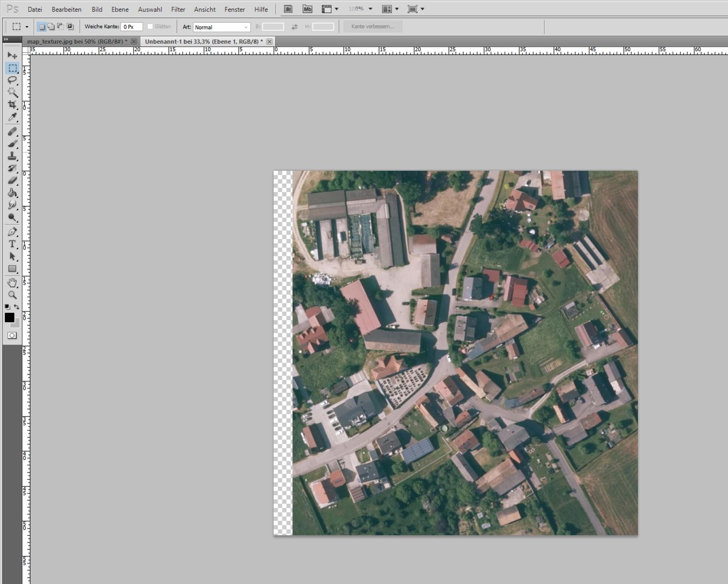The width and height of the screenshot is (728, 584).
Task: Choose the Eraser tool
Action: pyautogui.click(x=12, y=181)
